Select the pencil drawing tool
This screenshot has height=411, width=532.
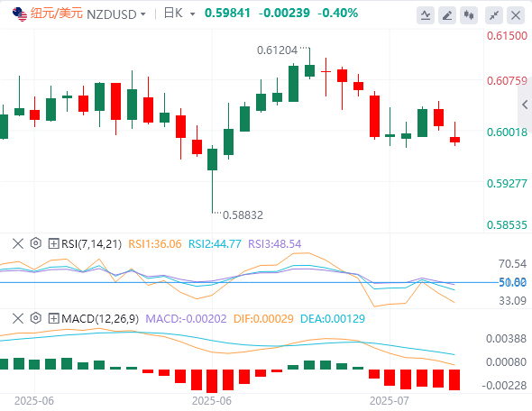(x=447, y=15)
